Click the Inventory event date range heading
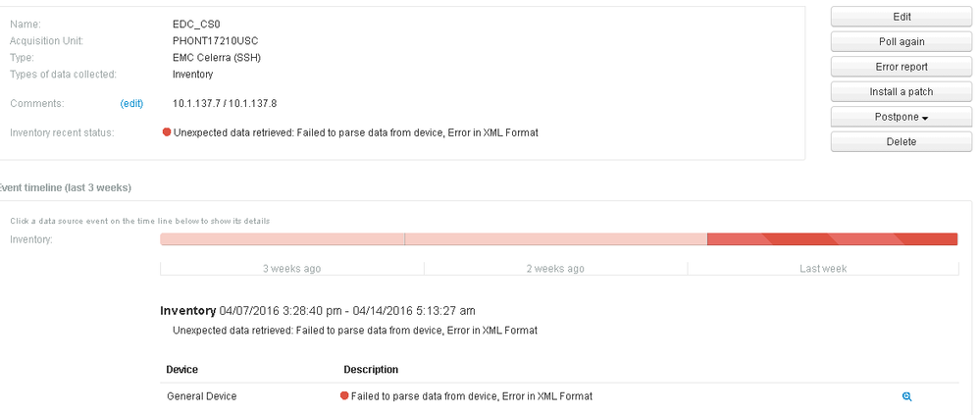Image resolution: width=980 pixels, height=415 pixels. click(x=318, y=310)
